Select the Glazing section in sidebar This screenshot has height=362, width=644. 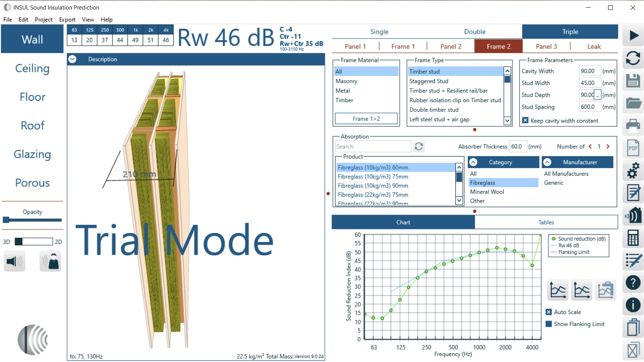pos(32,154)
